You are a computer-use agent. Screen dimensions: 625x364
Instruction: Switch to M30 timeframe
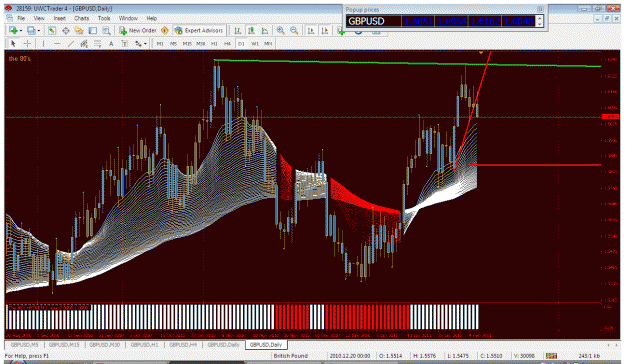pyautogui.click(x=200, y=43)
